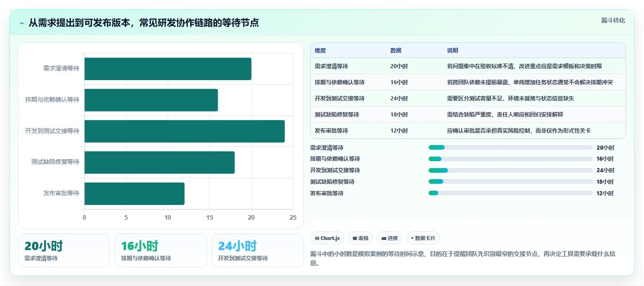Screen dimensions: 644x286
Task: Click table cell 开发到测试交接等待
Action: point(340,99)
